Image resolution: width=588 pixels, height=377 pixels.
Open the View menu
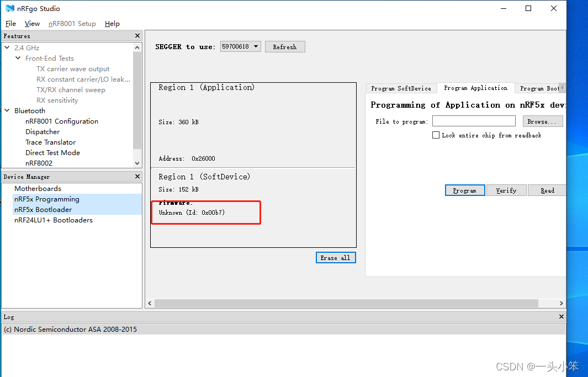point(32,24)
